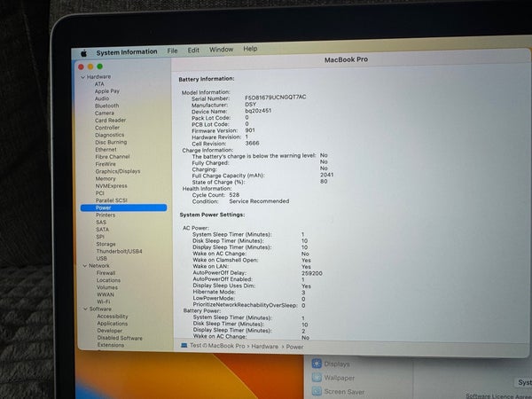Image resolution: width=532 pixels, height=399 pixels.
Task: Open the Edit menu
Action: pyautogui.click(x=193, y=51)
